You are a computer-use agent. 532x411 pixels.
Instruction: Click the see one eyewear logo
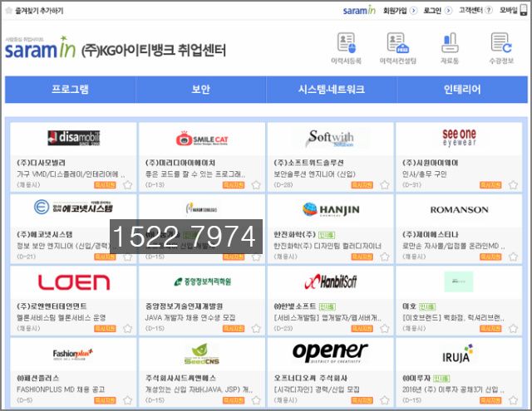(x=460, y=137)
